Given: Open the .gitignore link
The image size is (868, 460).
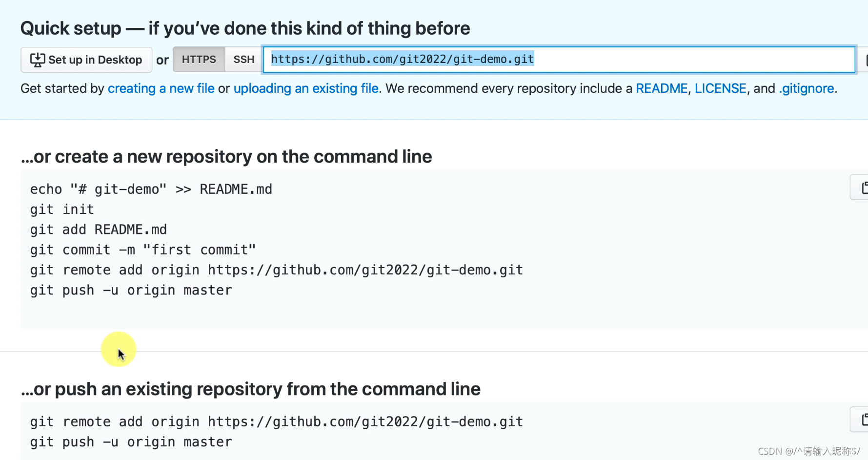Looking at the screenshot, I should coord(807,88).
